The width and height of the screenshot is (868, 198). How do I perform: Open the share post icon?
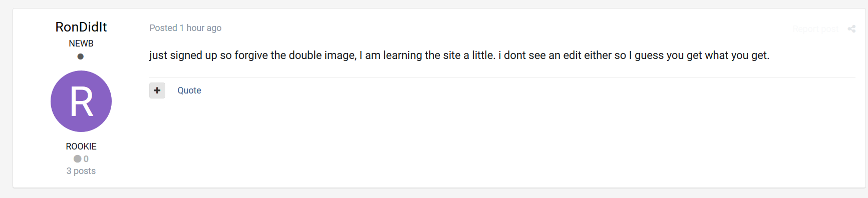(851, 29)
